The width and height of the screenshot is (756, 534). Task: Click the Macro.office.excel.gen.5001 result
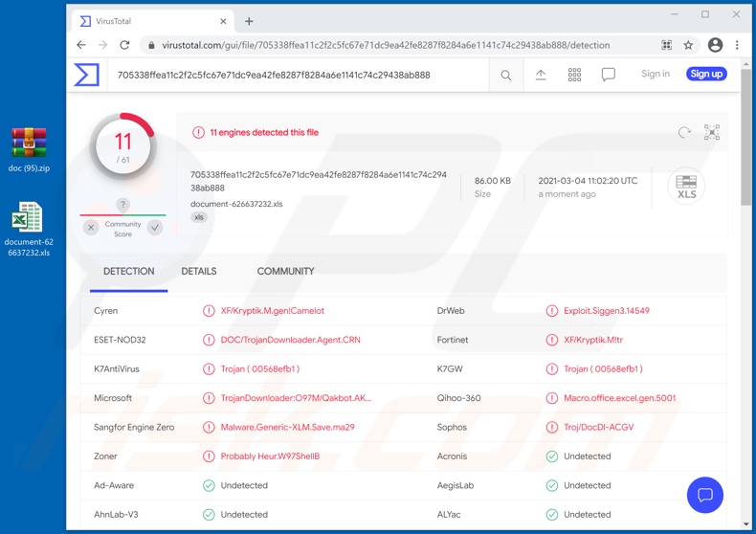tap(619, 398)
